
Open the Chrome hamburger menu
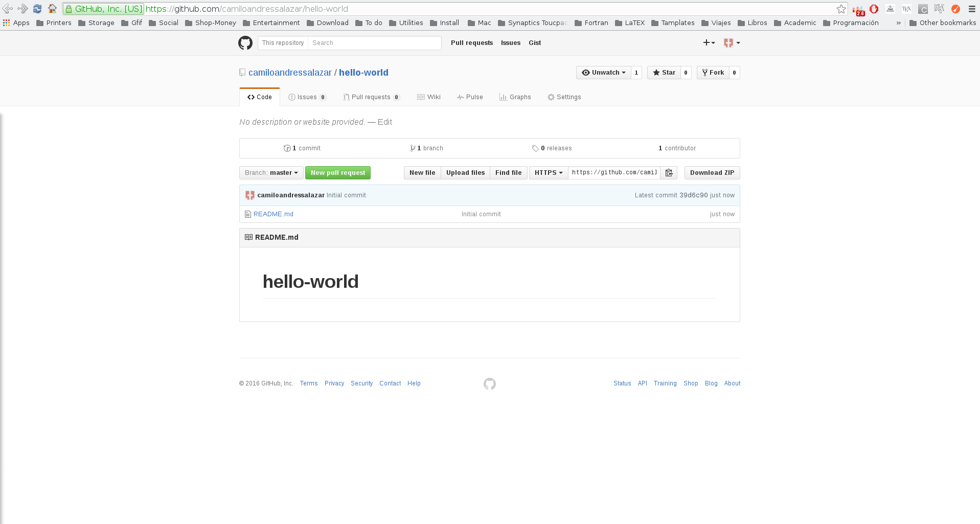click(x=972, y=9)
